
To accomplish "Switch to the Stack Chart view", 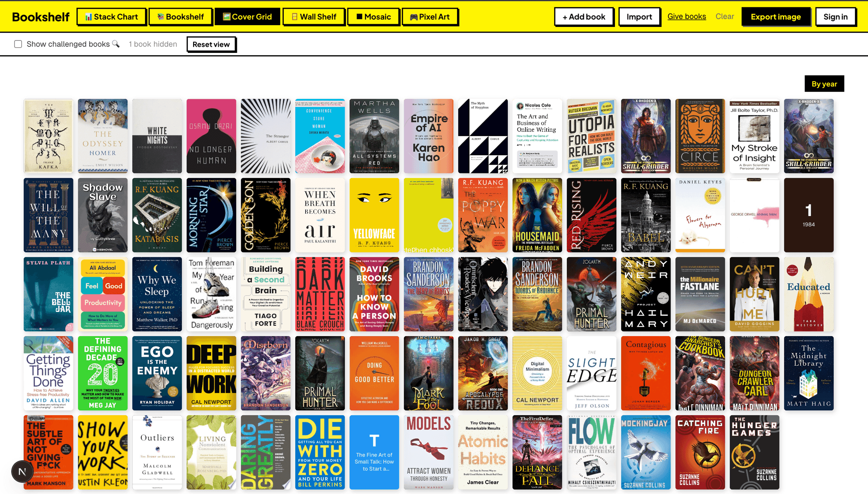I will pos(112,17).
